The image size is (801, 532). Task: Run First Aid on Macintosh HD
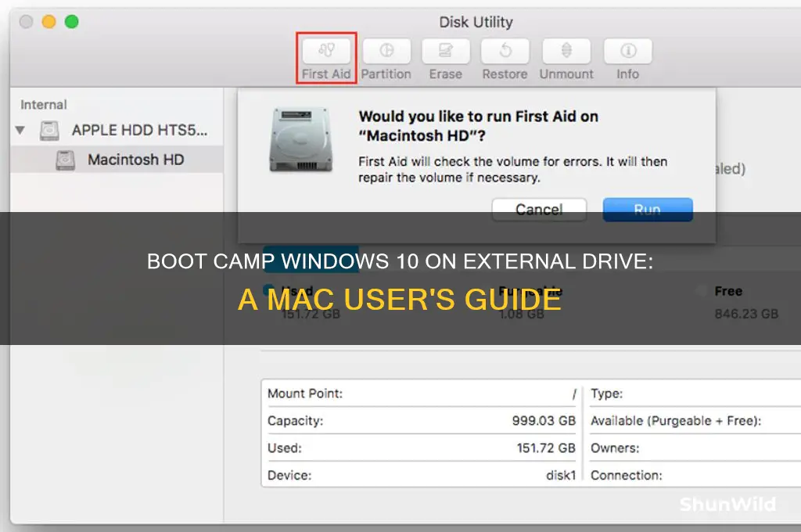tap(648, 210)
